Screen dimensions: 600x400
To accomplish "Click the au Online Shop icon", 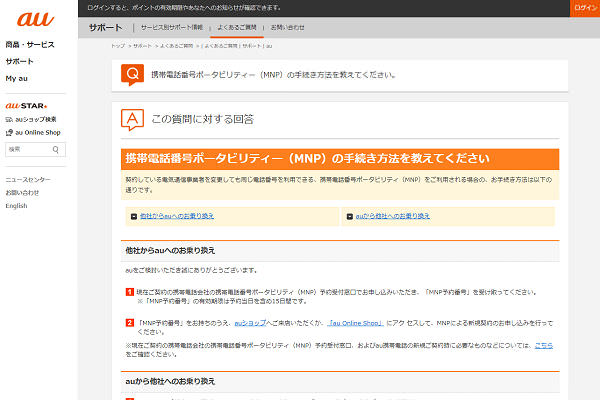I will 9,133.
